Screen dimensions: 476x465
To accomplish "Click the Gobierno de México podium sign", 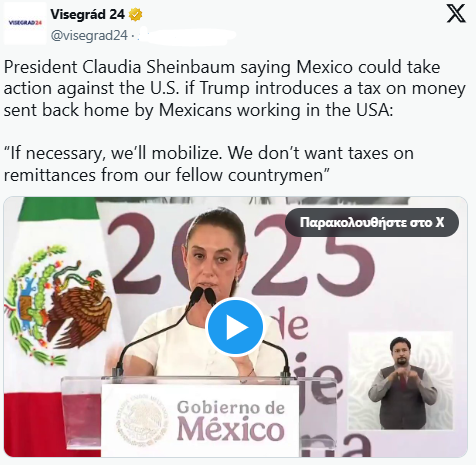I will coord(200,420).
